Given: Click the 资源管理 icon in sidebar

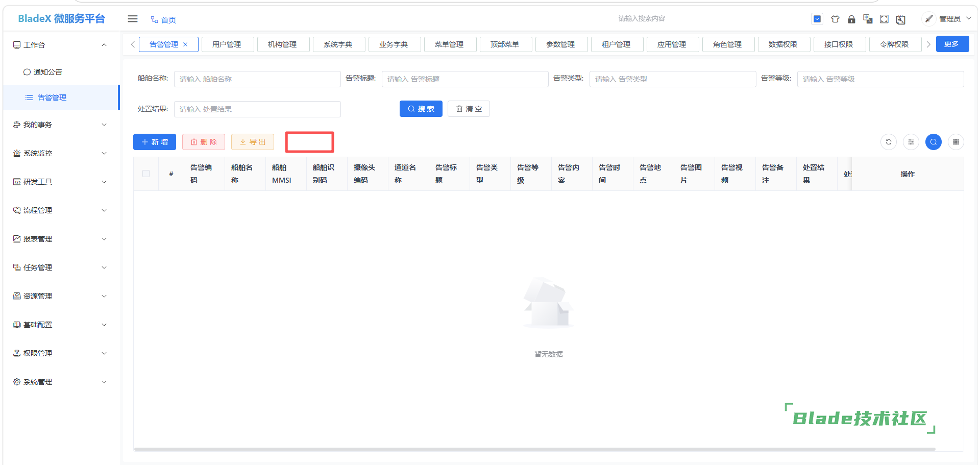Looking at the screenshot, I should click(17, 296).
